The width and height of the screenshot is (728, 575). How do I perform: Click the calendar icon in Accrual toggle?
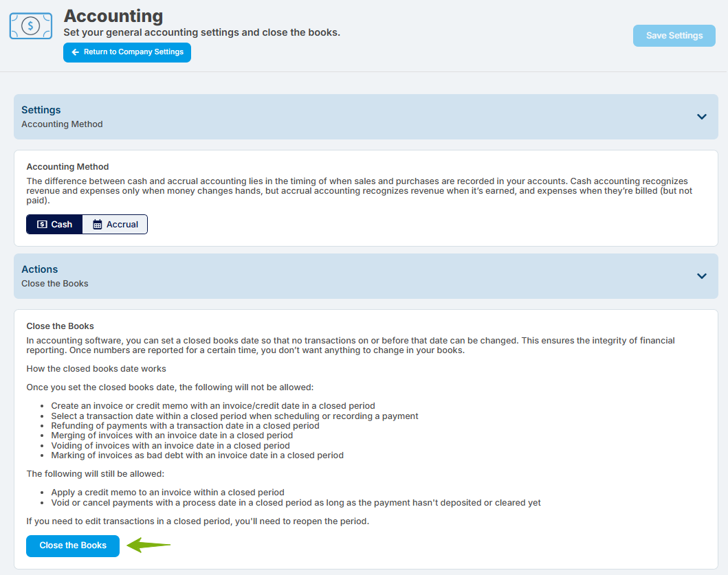pyautogui.click(x=97, y=225)
